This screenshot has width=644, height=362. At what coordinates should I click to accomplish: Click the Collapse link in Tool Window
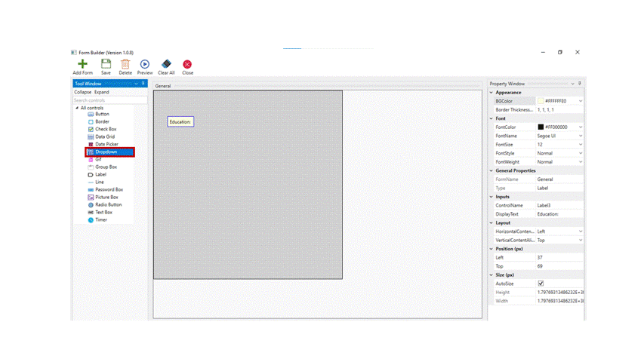pos(82,92)
